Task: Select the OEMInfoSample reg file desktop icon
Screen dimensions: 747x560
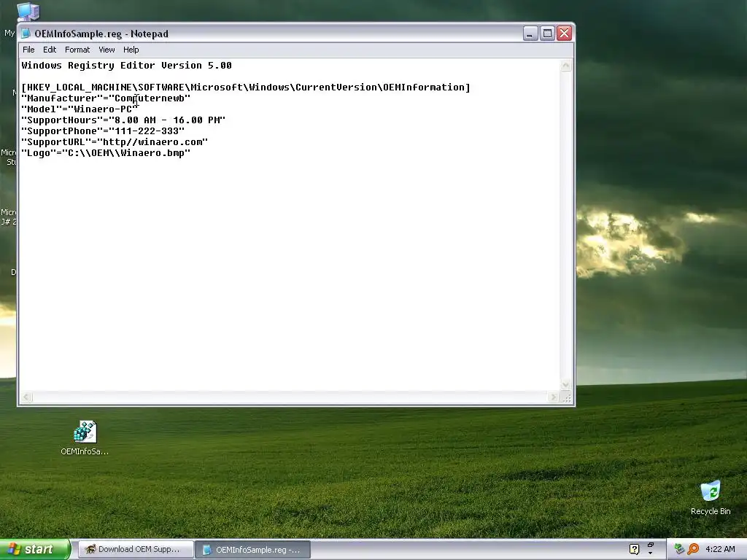Action: tap(85, 437)
